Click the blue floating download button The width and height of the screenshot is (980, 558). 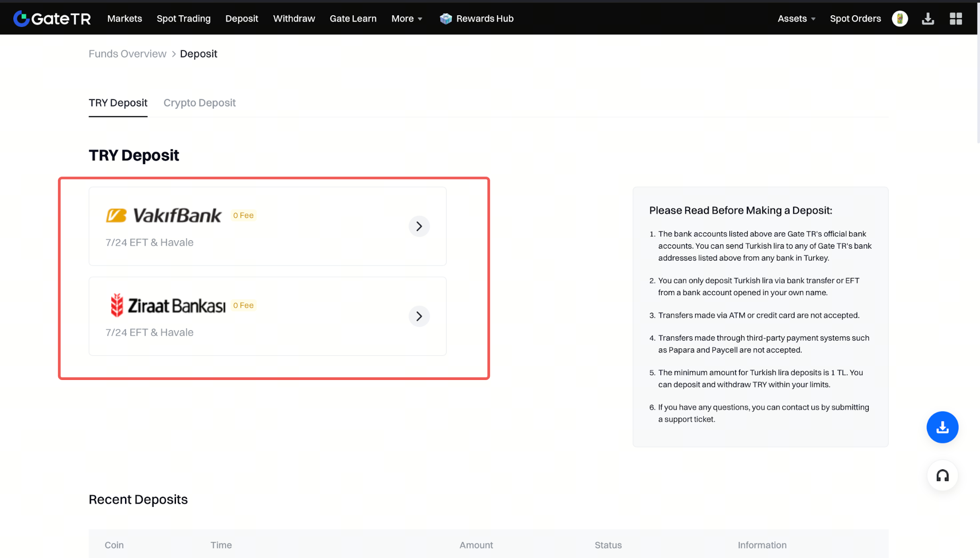(942, 427)
